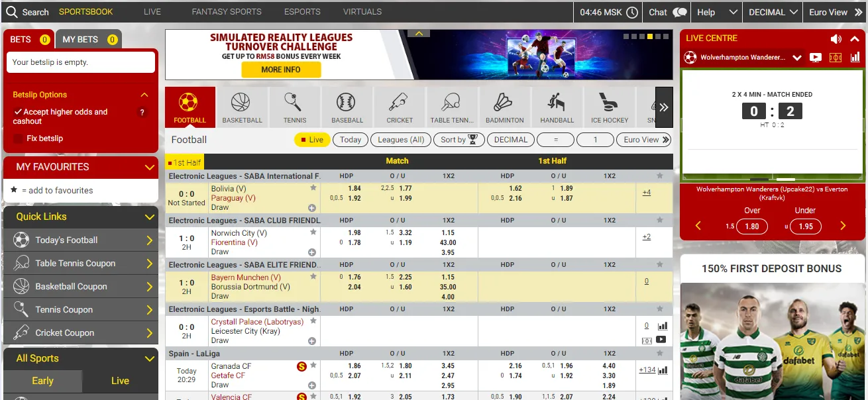Open the Live top menu item
This screenshot has height=400, width=868.
point(152,12)
